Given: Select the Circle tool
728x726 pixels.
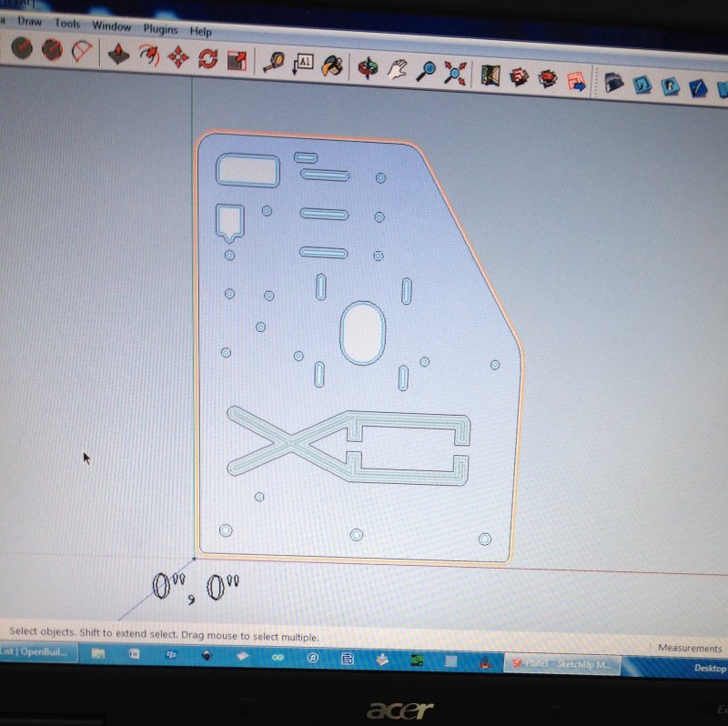Looking at the screenshot, I should point(21,48).
